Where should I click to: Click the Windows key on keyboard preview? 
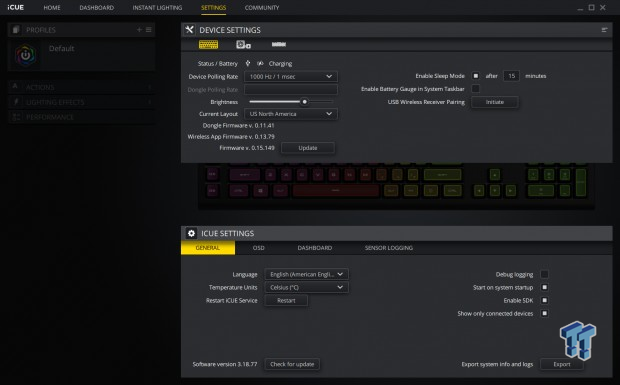coord(260,191)
